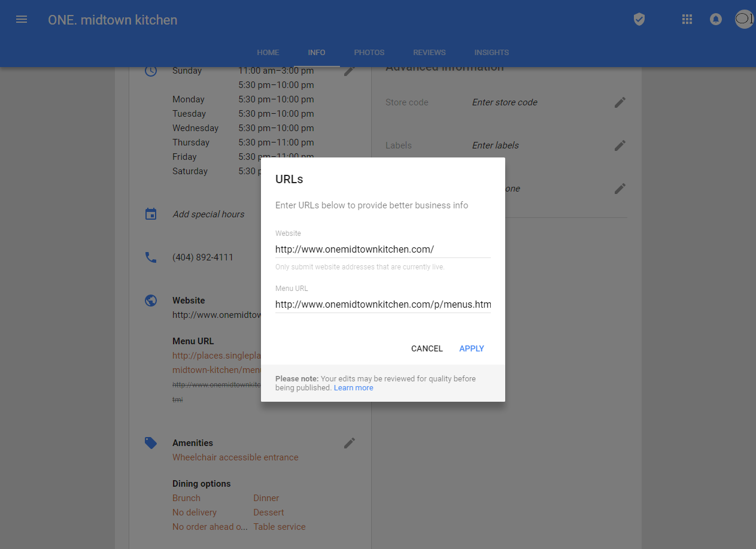
Task: Cancel the URLs dialog
Action: (427, 348)
